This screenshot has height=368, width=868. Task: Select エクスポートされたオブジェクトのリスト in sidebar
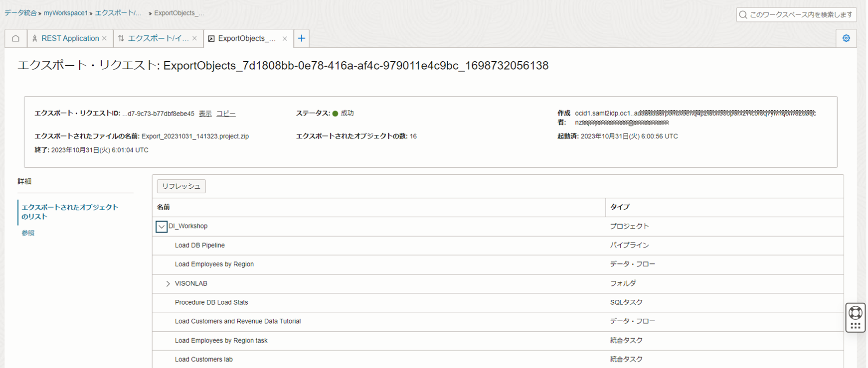click(x=70, y=212)
